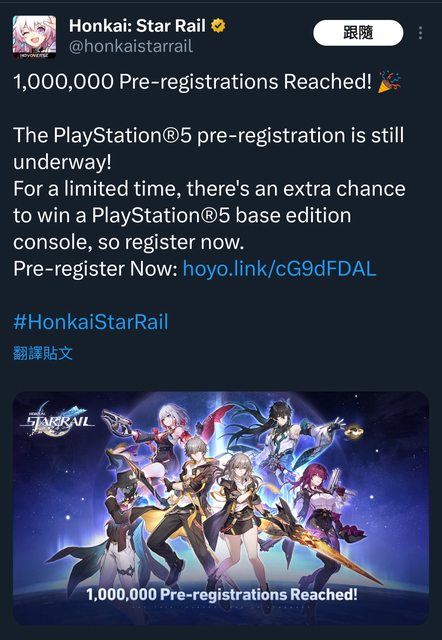Open the three-dot more options menu

420,33
